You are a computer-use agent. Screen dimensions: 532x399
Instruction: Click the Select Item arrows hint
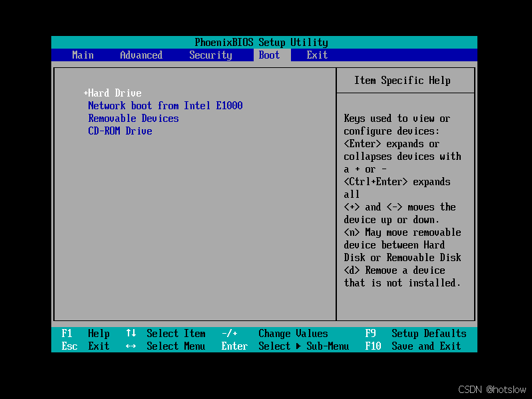[166, 334]
